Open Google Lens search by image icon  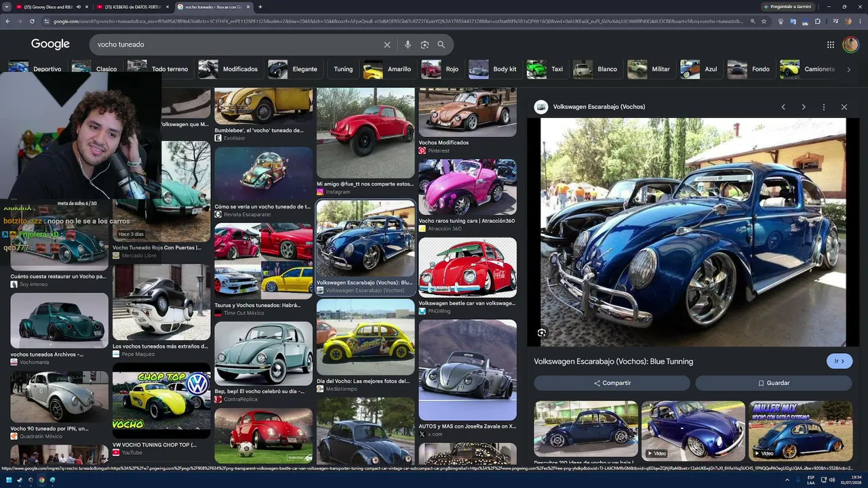425,45
